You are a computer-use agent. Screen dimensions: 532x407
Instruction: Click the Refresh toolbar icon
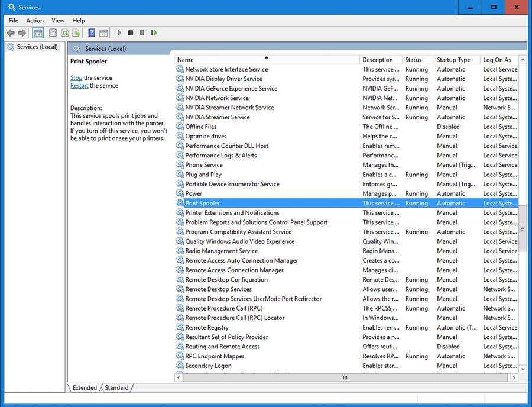click(65, 33)
